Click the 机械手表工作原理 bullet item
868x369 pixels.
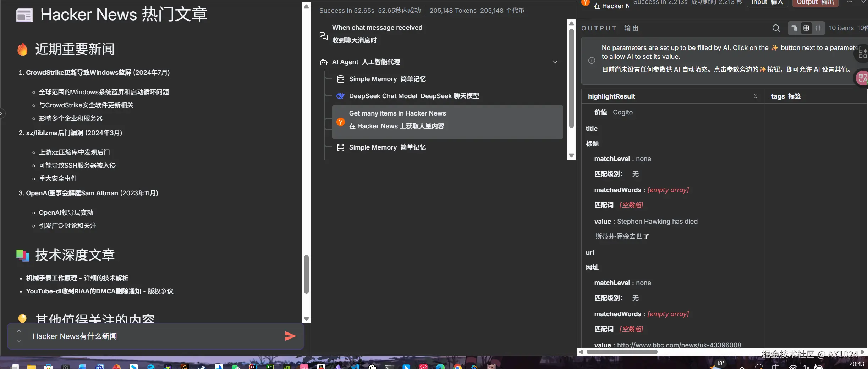pyautogui.click(x=77, y=278)
